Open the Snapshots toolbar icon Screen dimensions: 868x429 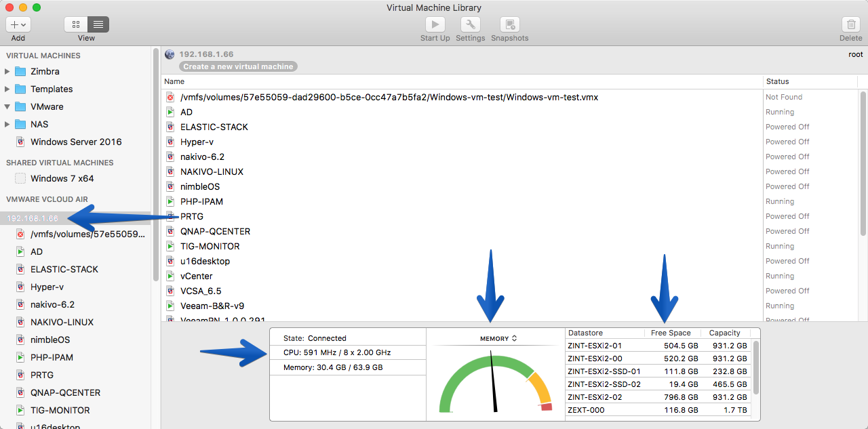pos(509,24)
